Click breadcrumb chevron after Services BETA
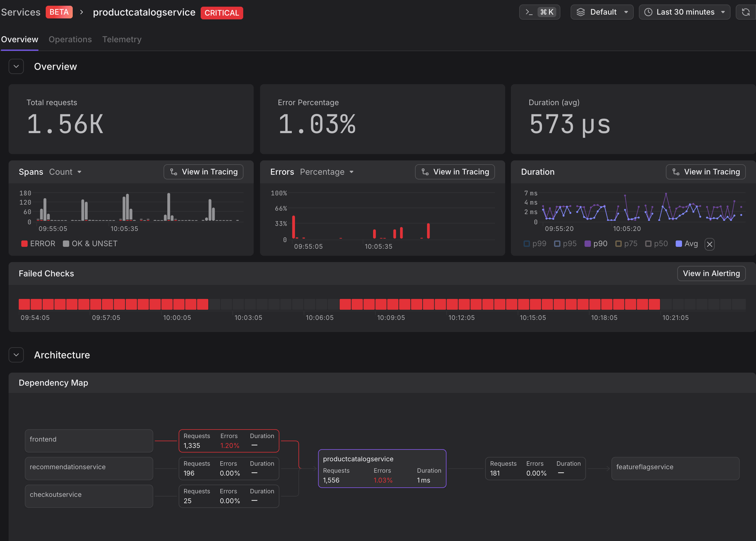The height and width of the screenshot is (541, 756). tap(82, 12)
